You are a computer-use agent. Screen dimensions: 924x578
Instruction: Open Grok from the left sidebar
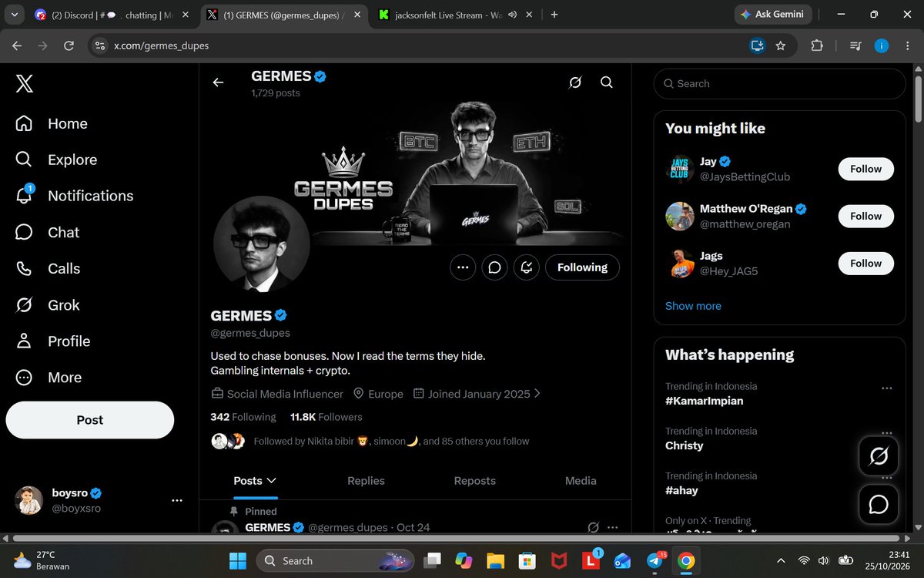click(47, 305)
